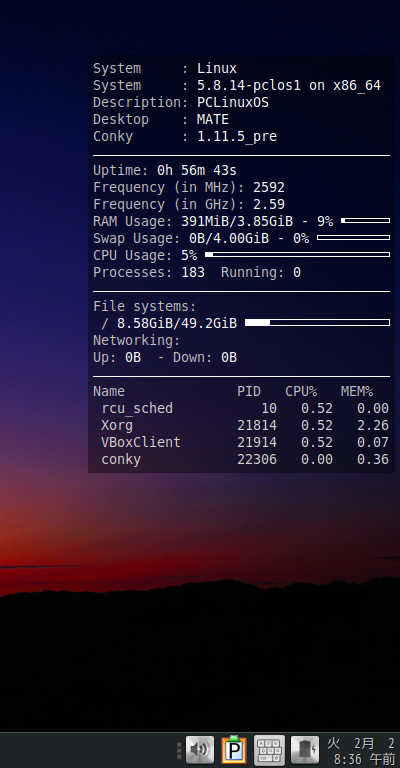Click the conky MEM% value '0.36'
The height and width of the screenshot is (768, 400).
coord(373,459)
